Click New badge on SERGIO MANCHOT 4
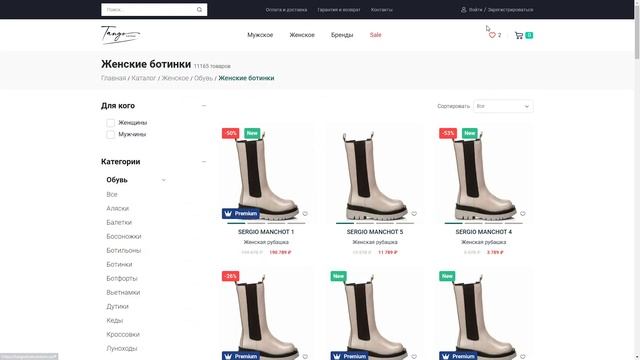 pyautogui.click(x=470, y=133)
